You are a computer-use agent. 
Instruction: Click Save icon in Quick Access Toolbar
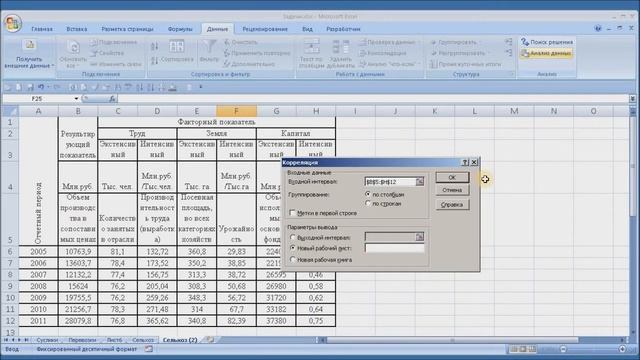30,87
